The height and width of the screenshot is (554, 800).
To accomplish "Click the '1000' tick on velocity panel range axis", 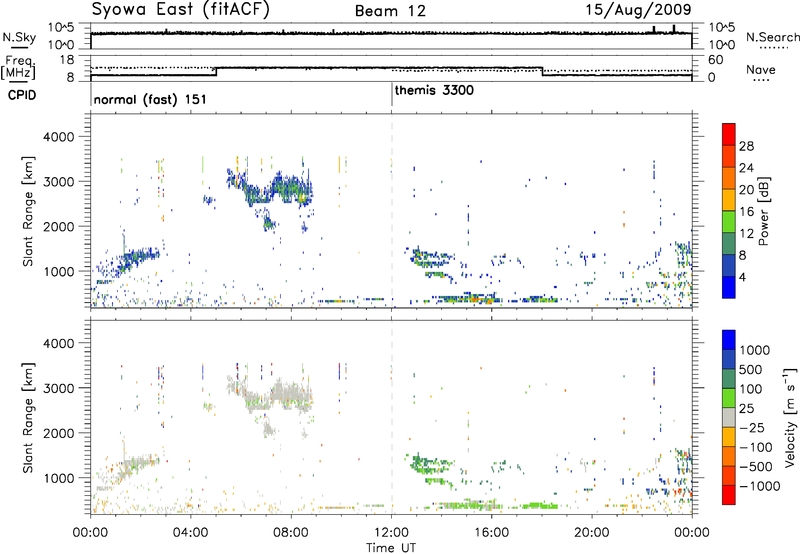I will coord(58,478).
